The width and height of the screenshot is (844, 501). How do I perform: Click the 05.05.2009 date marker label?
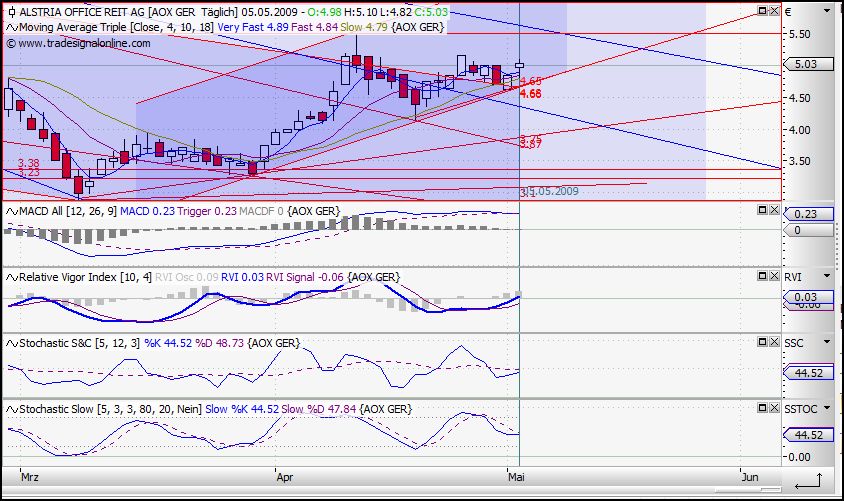pos(552,192)
